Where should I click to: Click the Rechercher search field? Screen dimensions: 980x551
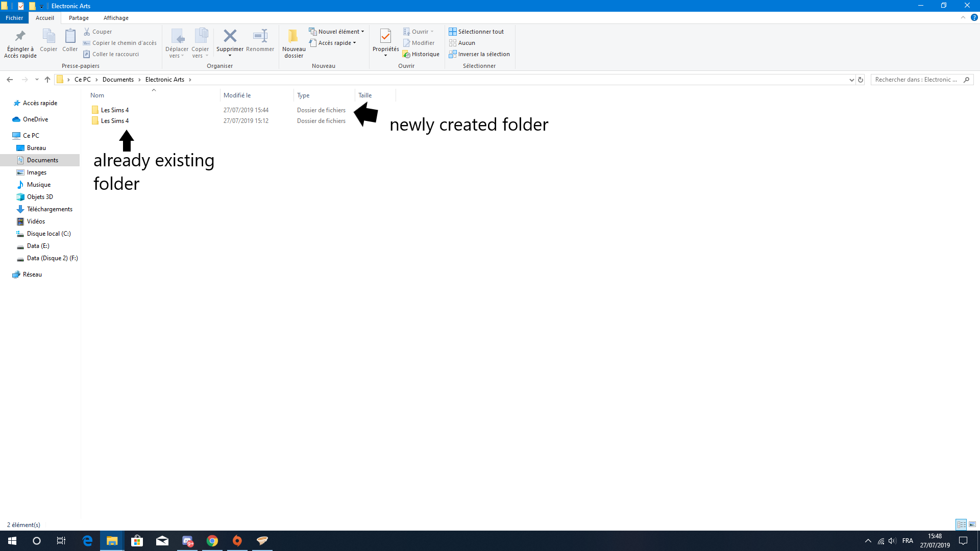pos(916,80)
